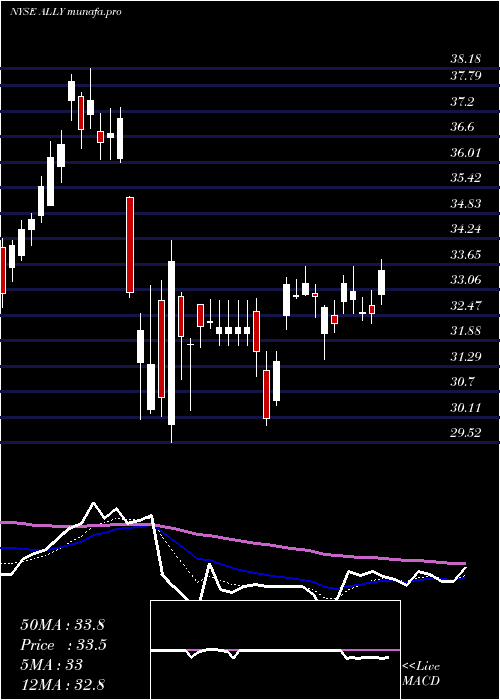Click the 32.47 price label
The width and height of the screenshot is (500, 700).
tap(465, 306)
